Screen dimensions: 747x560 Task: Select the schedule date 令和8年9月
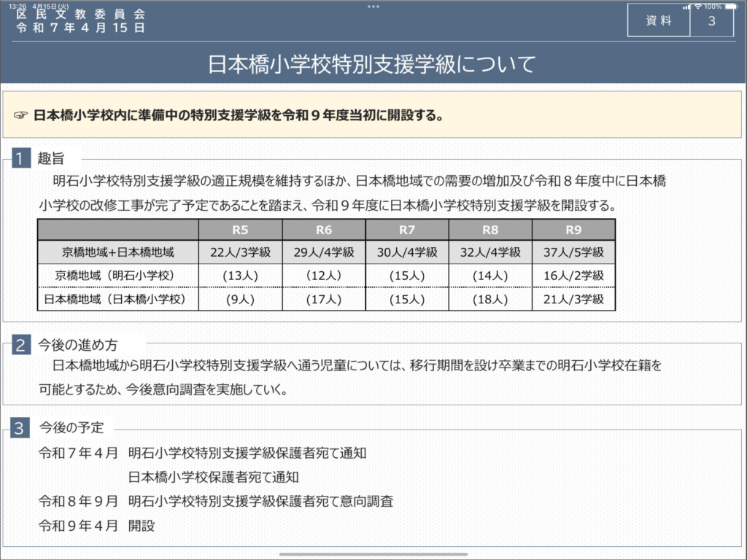(x=78, y=502)
